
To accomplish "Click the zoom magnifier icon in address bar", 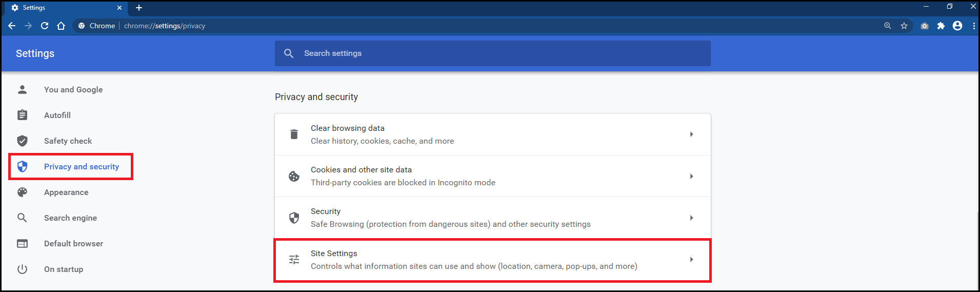I will (x=888, y=26).
